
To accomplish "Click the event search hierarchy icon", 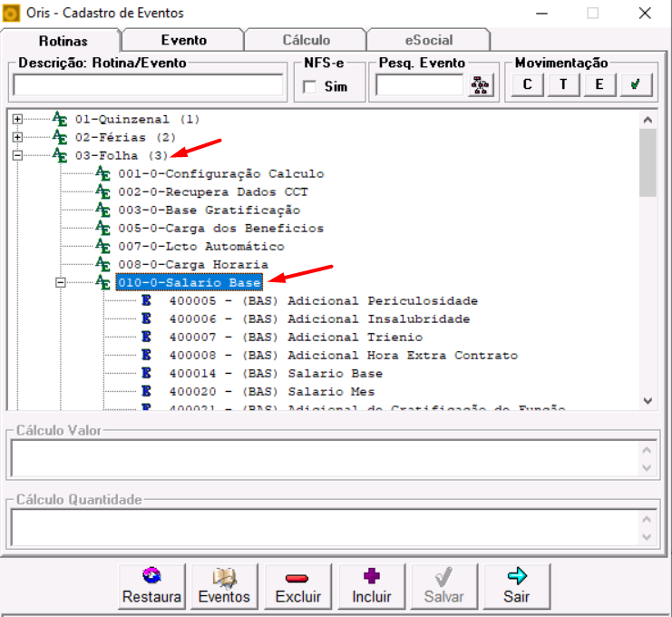I will pyautogui.click(x=480, y=85).
